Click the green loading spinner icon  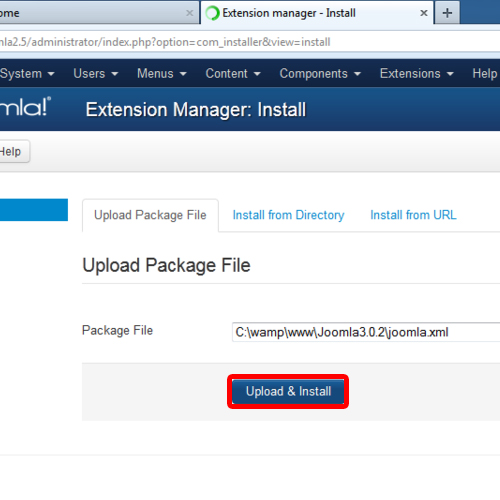click(213, 13)
